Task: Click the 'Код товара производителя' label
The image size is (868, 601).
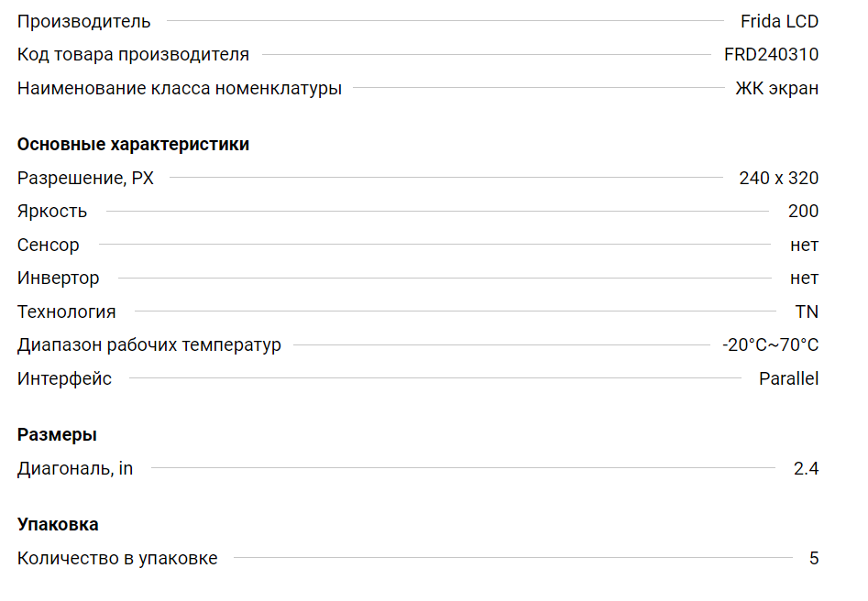Action: coord(133,54)
